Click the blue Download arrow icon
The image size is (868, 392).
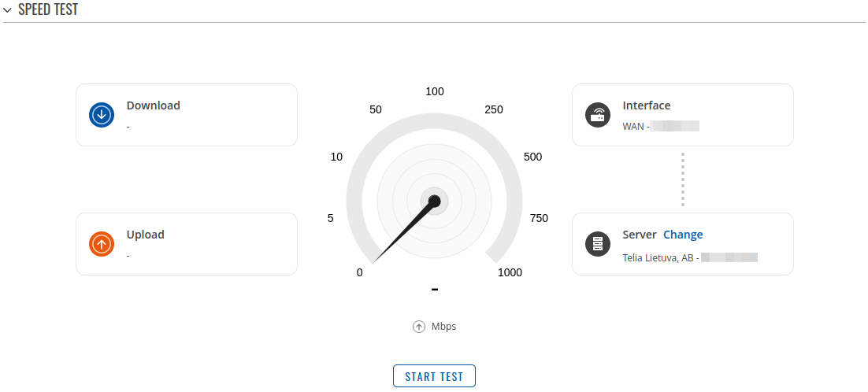coord(102,115)
